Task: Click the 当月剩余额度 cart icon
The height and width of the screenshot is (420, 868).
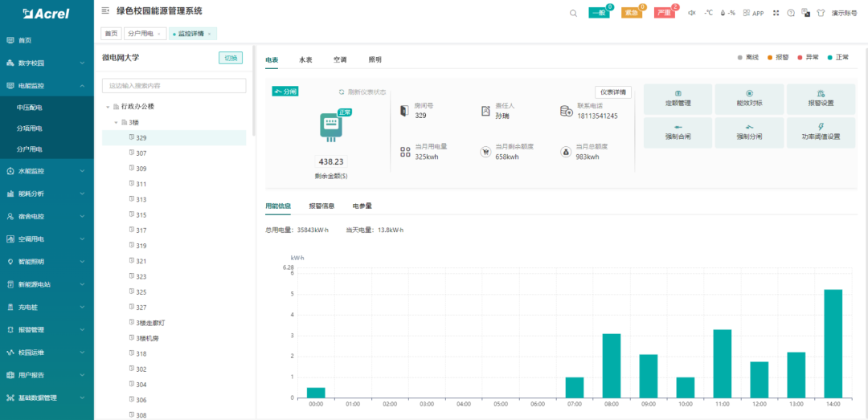Action: [485, 152]
